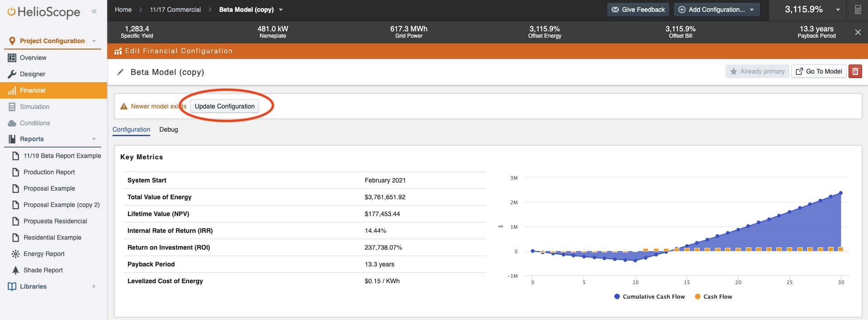Go to 11/17 Commercial breadcrumb
The image size is (868, 320).
coord(175,10)
